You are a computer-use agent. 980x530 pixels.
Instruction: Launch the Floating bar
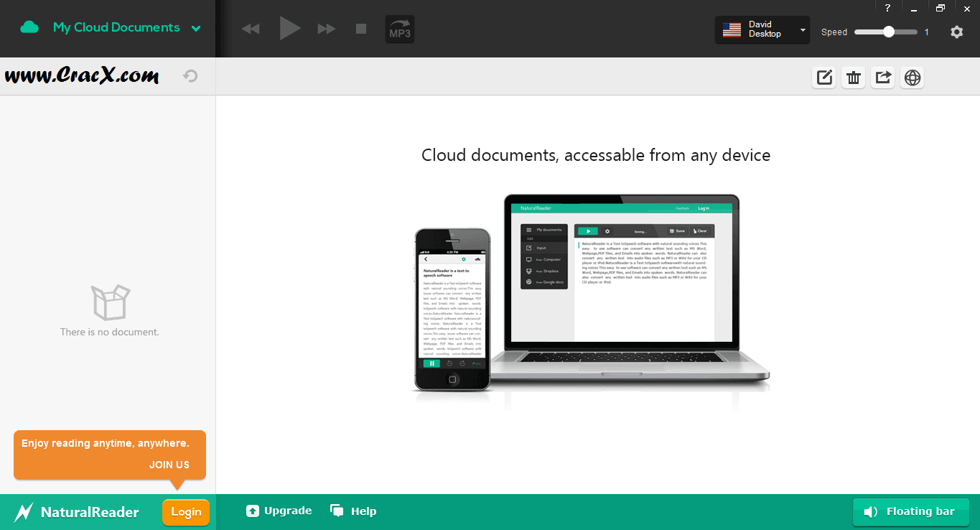tap(911, 511)
